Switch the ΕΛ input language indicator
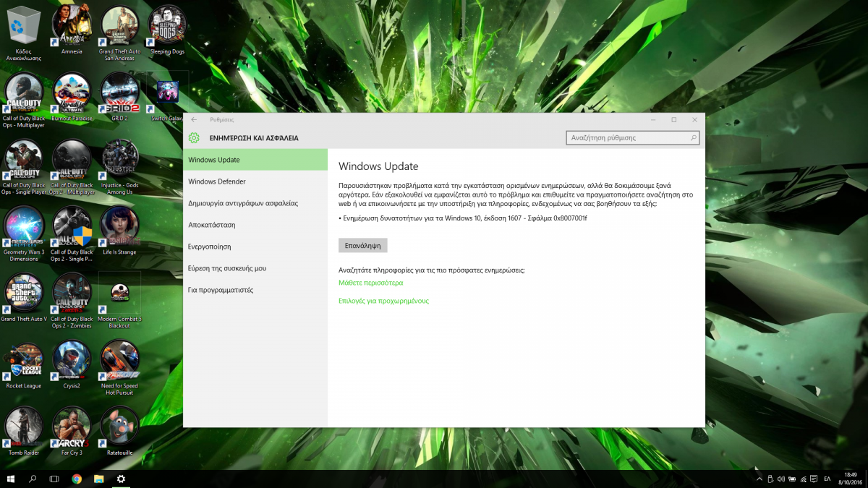This screenshot has width=868, height=488. 827,479
